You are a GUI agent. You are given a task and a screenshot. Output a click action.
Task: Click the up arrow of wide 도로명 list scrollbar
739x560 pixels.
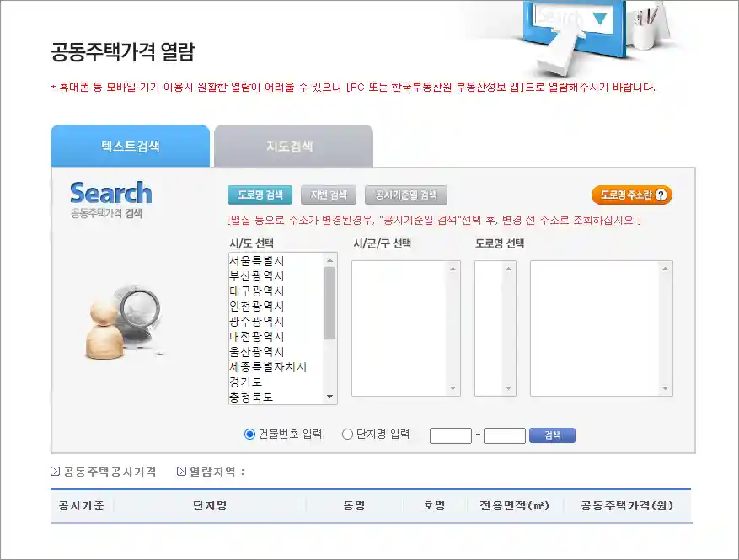tap(665, 269)
